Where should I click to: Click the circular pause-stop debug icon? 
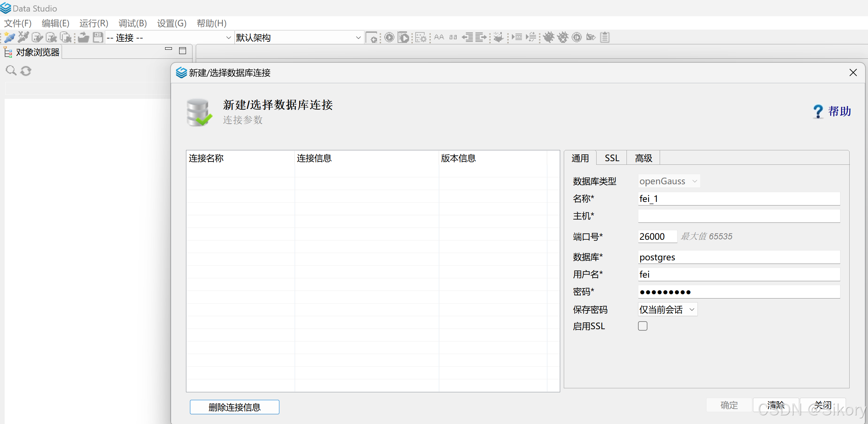pos(577,37)
